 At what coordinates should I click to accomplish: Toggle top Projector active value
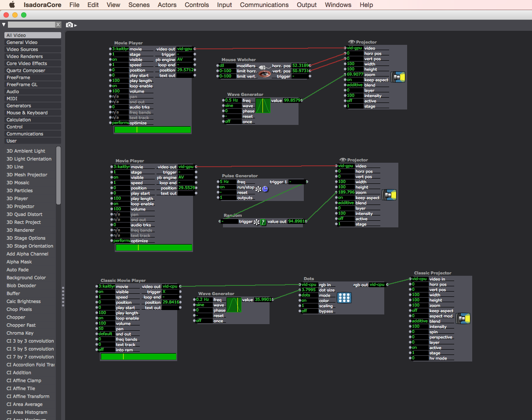[354, 101]
